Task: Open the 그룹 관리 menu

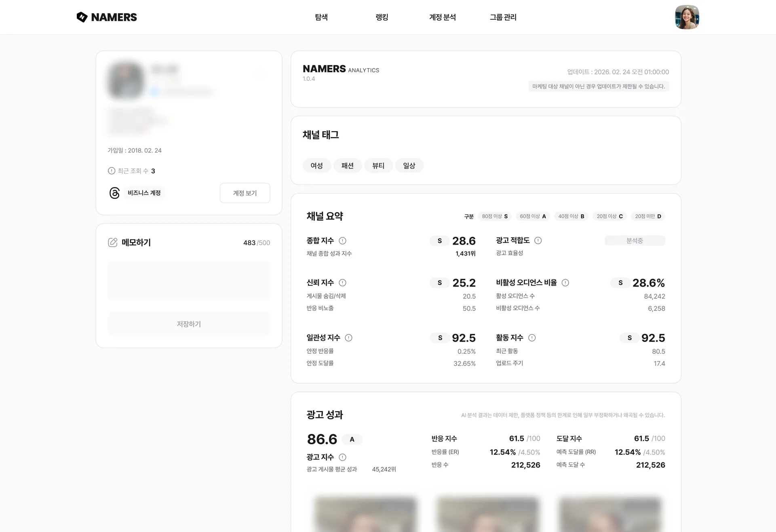Action: [503, 17]
